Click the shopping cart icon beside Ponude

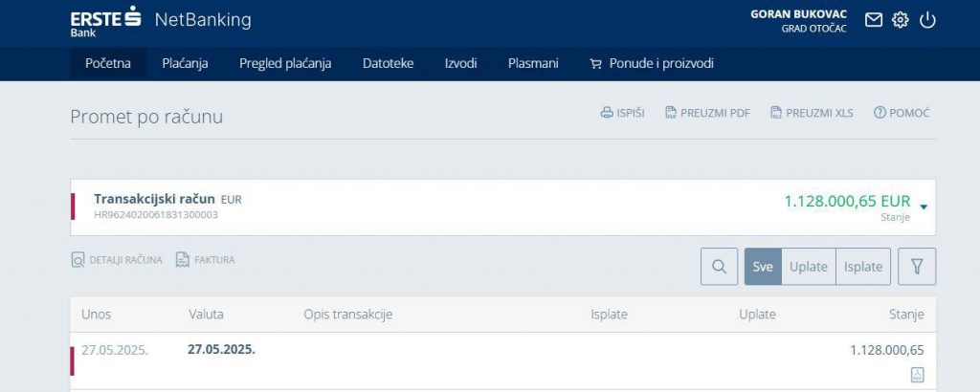pyautogui.click(x=596, y=64)
